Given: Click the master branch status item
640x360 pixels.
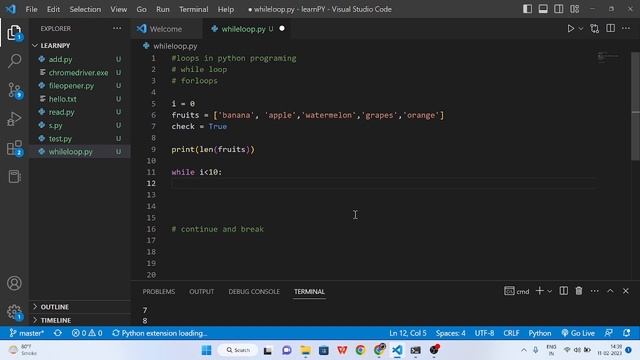Looking at the screenshot, I should [x=27, y=333].
